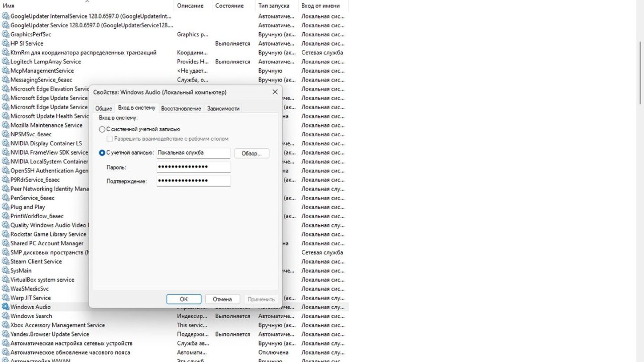Select Mozilla Maintenance Service icon
This screenshot has width=644, height=362.
6,125
